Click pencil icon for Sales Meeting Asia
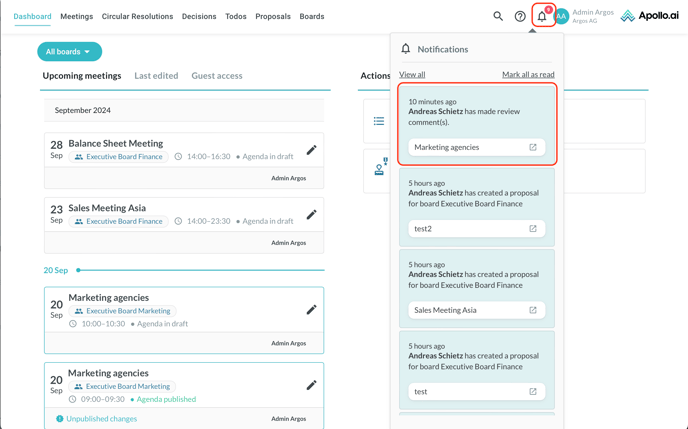Viewport: 688px width, 429px height. pos(311,214)
